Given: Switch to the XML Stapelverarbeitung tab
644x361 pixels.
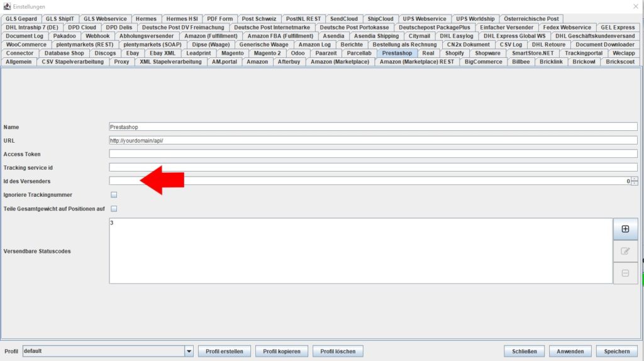Looking at the screenshot, I should click(x=170, y=62).
